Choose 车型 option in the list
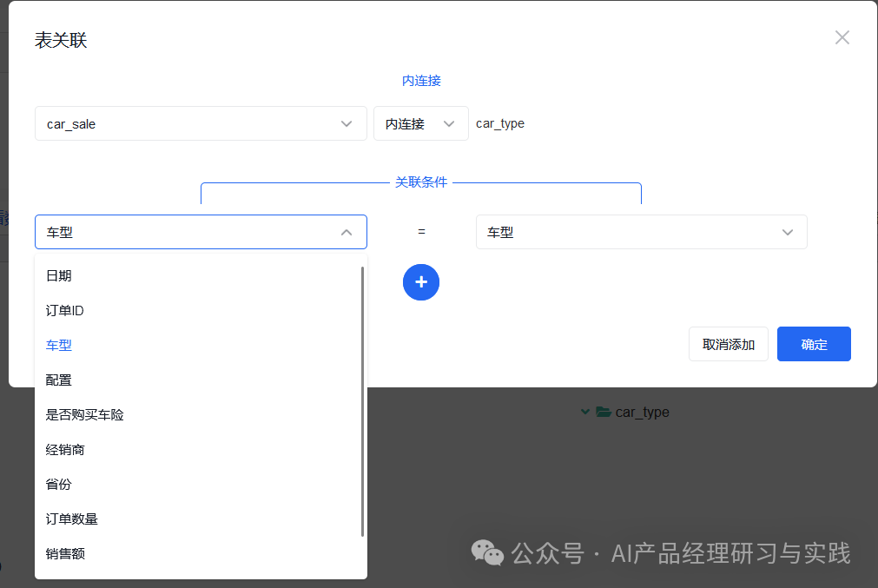 pyautogui.click(x=59, y=346)
